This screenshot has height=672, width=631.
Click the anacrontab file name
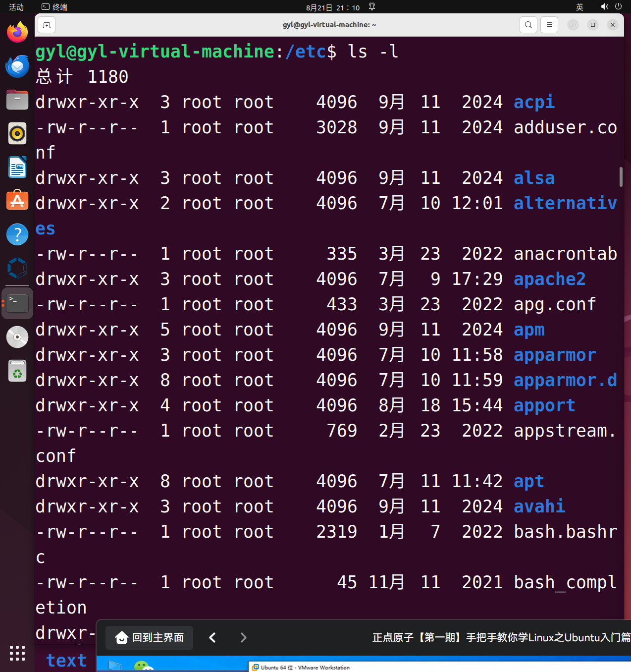click(565, 254)
